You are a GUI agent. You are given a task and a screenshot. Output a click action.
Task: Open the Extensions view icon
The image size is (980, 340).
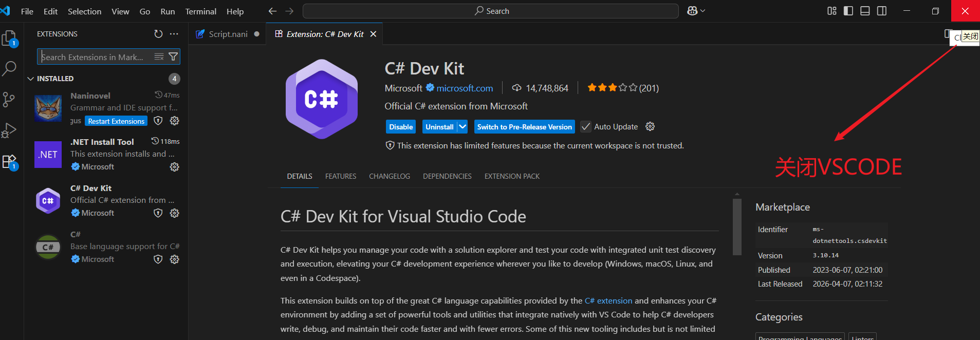(x=9, y=162)
